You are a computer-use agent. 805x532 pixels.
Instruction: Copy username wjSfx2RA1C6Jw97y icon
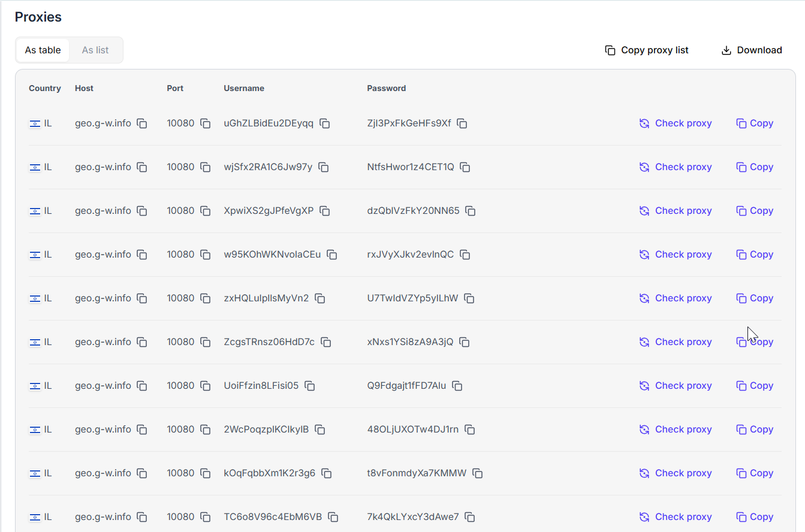324,167
